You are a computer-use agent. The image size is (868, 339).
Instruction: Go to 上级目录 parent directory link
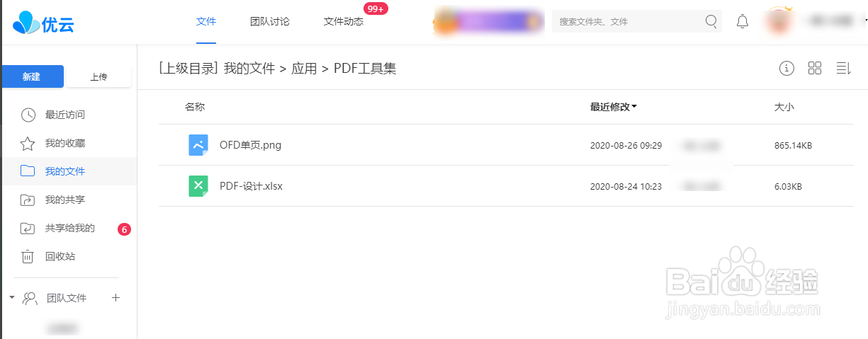click(188, 69)
